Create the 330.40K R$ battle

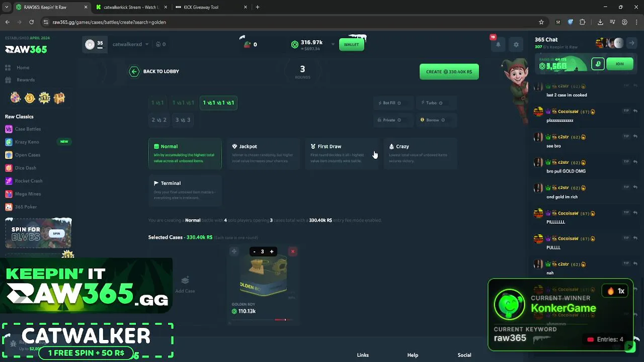tap(449, 72)
